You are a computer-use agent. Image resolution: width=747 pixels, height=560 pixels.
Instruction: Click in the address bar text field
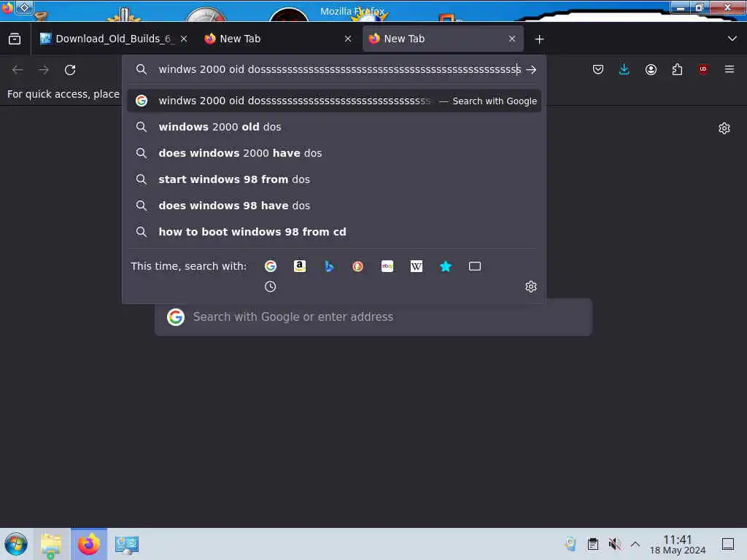[340, 69]
